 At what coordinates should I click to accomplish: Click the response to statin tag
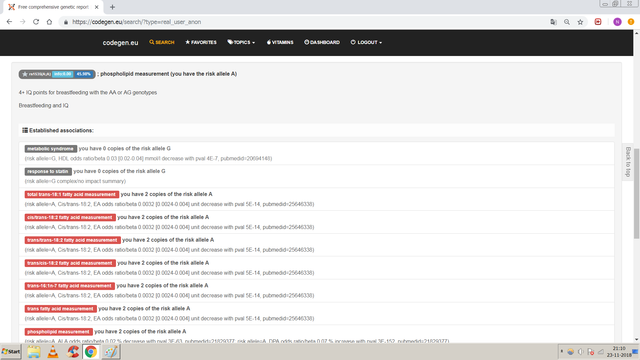point(48,171)
